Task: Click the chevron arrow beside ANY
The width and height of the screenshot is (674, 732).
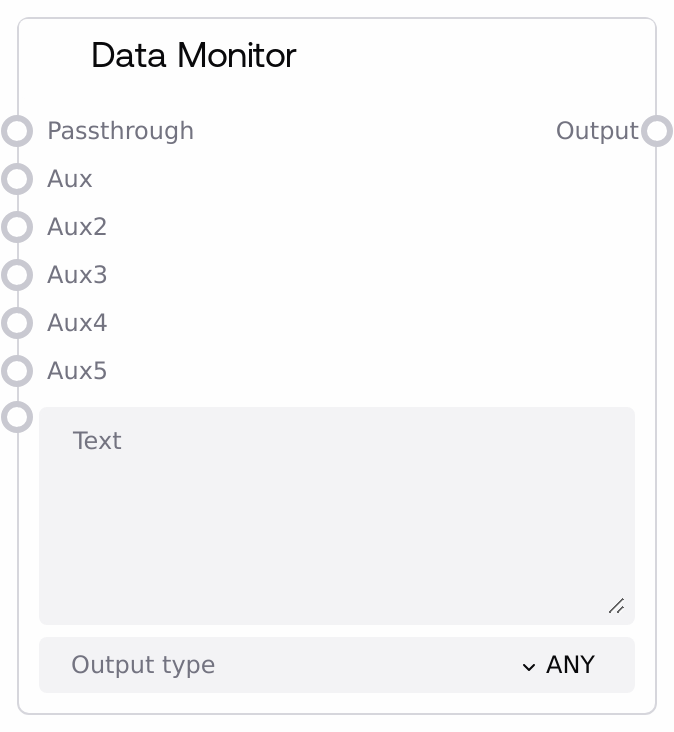Action: click(529, 666)
